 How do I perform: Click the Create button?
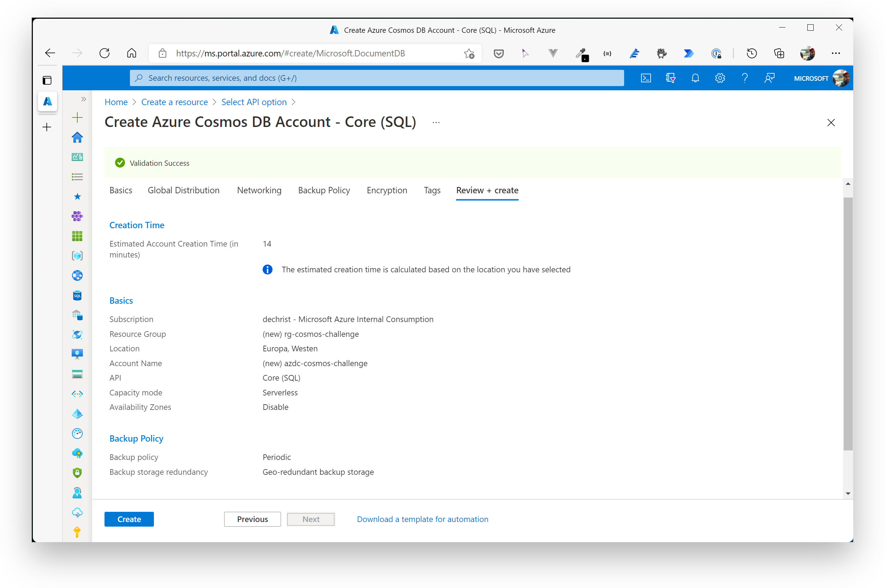coord(129,519)
